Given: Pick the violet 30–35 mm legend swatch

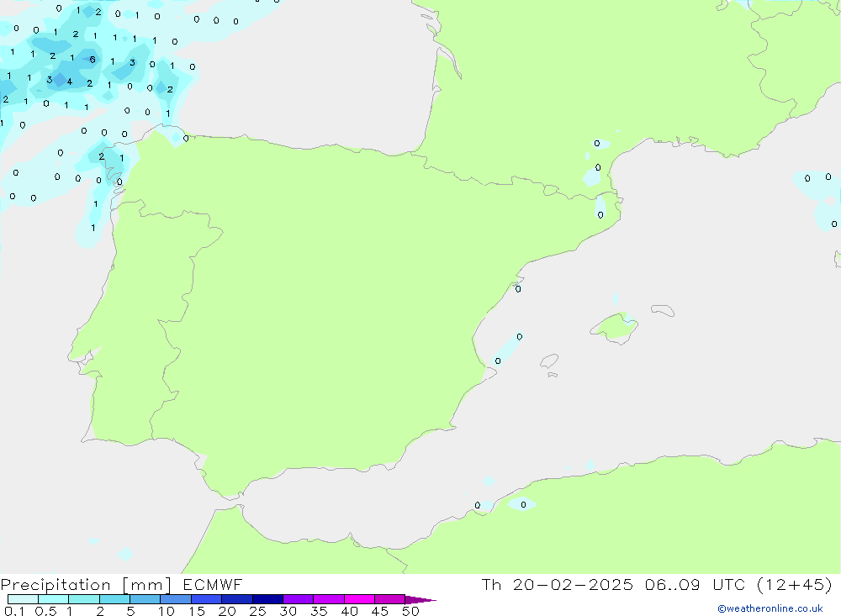Looking at the screenshot, I should [298, 599].
